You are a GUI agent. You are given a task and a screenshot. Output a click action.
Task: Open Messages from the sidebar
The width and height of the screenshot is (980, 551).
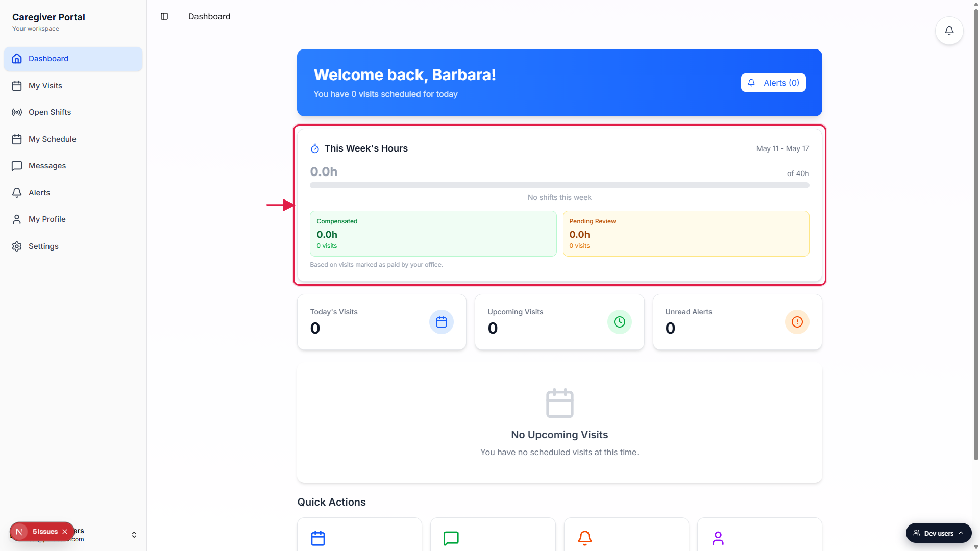click(73, 166)
